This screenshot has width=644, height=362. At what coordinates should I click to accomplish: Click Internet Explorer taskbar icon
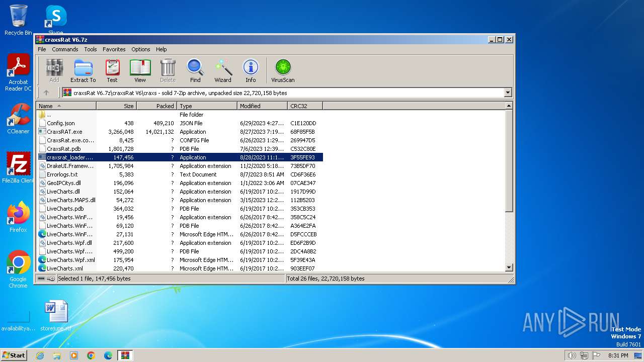pos(40,355)
